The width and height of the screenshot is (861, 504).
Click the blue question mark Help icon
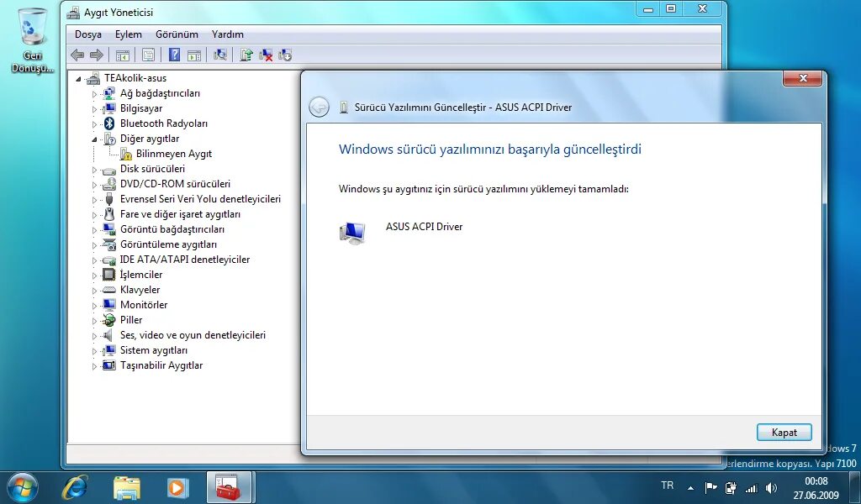pyautogui.click(x=174, y=55)
